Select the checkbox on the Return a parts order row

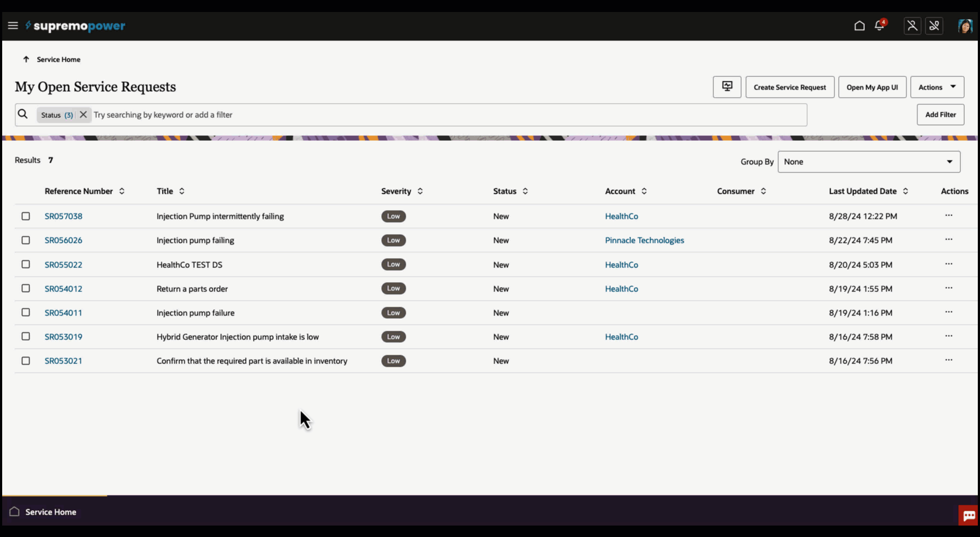pos(26,288)
